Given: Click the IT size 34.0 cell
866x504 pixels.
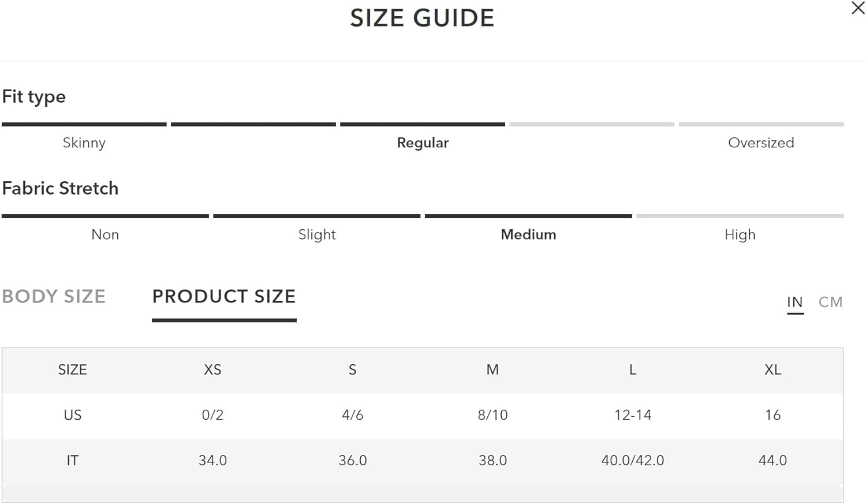Looking at the screenshot, I should (212, 460).
